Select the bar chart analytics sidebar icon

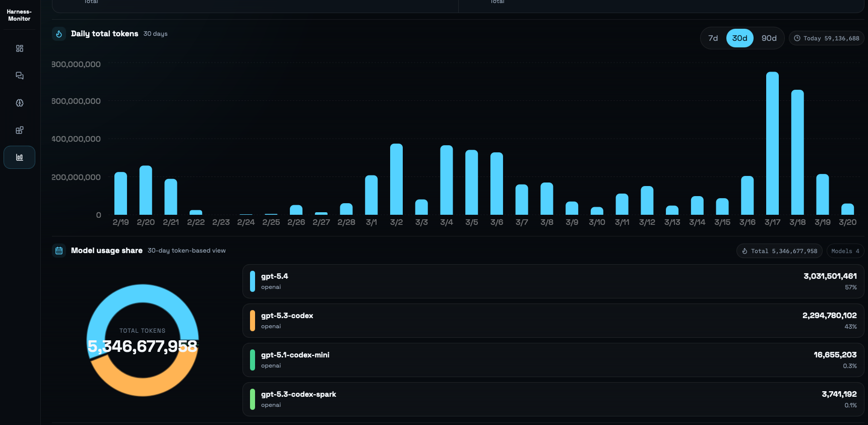(x=20, y=157)
